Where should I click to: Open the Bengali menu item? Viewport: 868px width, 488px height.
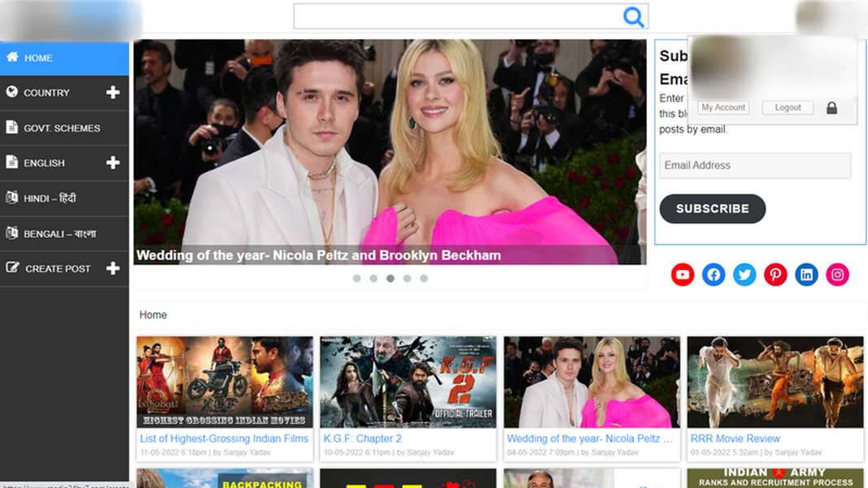[64, 233]
